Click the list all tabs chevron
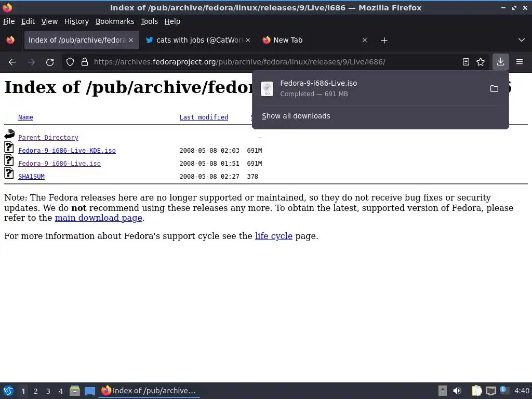 522,40
